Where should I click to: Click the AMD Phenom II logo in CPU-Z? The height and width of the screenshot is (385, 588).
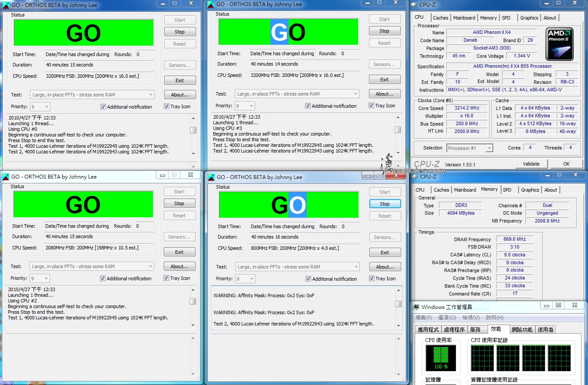pos(560,44)
